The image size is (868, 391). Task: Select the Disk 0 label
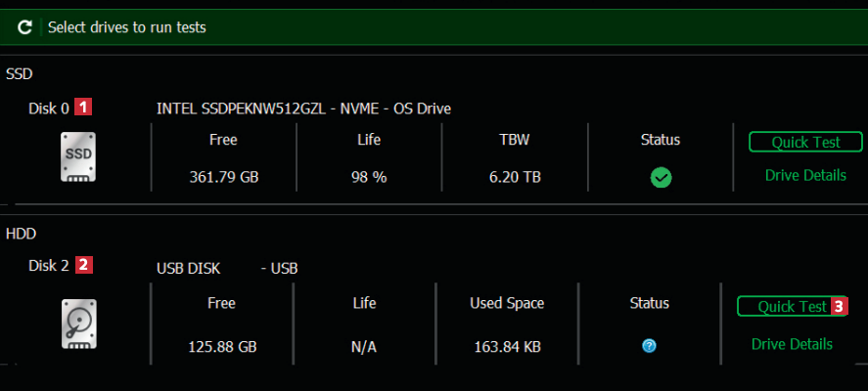(49, 109)
